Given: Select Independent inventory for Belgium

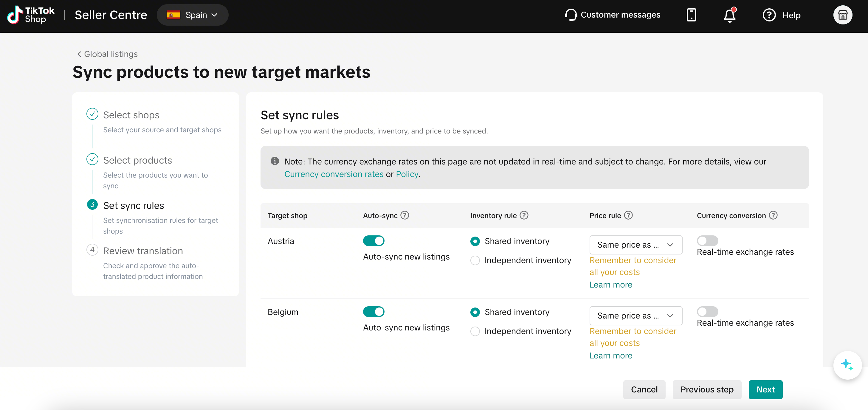Looking at the screenshot, I should 475,332.
